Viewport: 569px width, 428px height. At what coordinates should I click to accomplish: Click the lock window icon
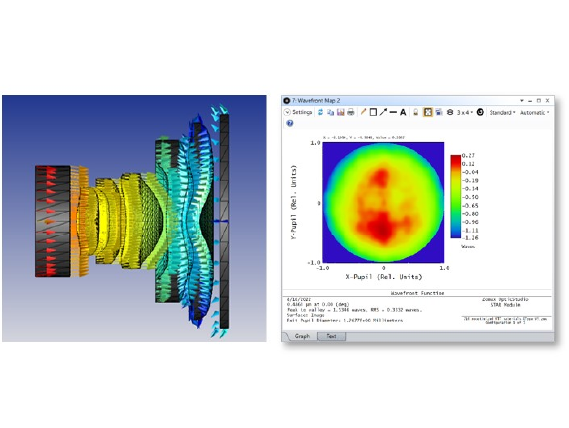coord(416,112)
